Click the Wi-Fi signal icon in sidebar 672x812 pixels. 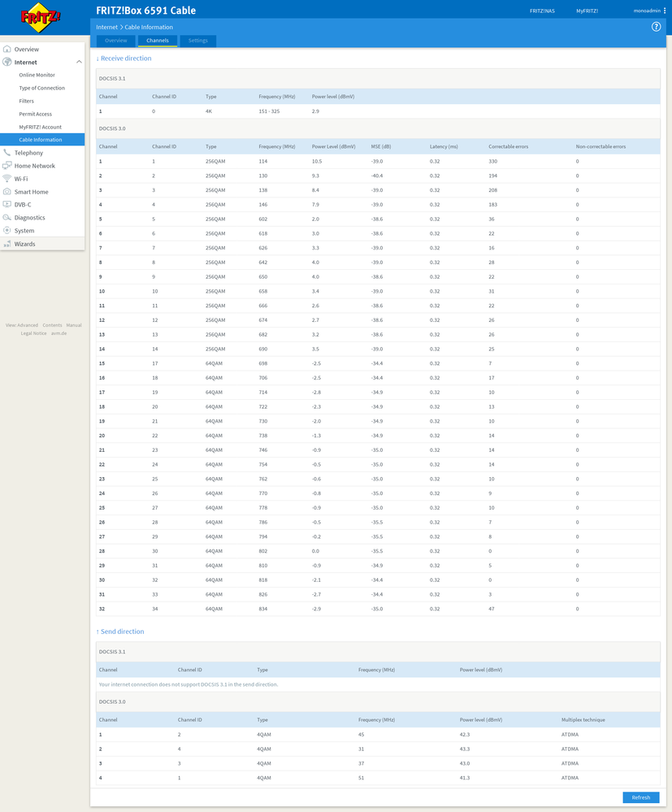[7, 179]
